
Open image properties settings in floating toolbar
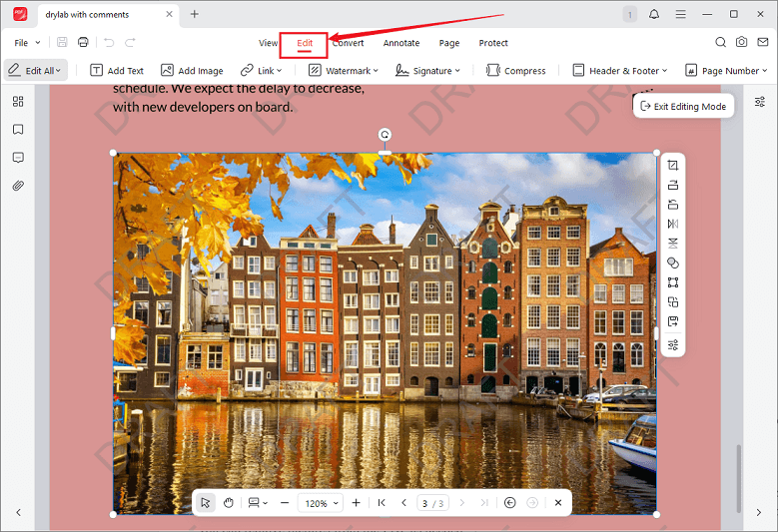pos(673,345)
